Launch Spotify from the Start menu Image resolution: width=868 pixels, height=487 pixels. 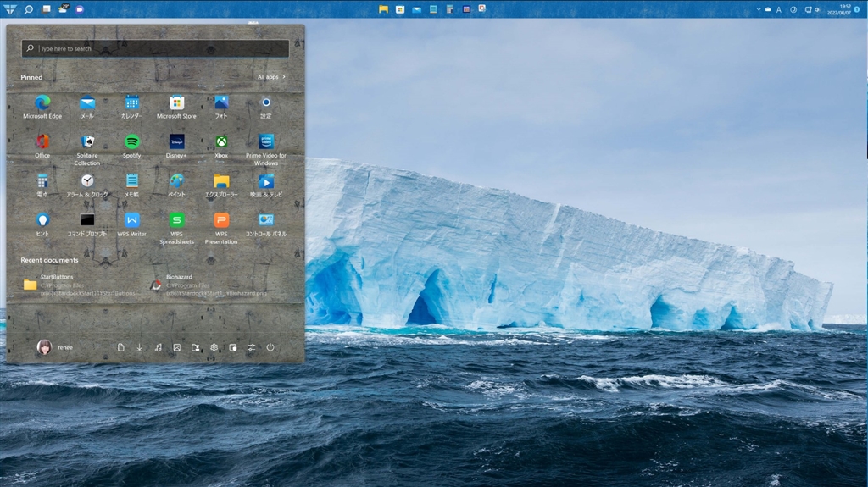(131, 142)
